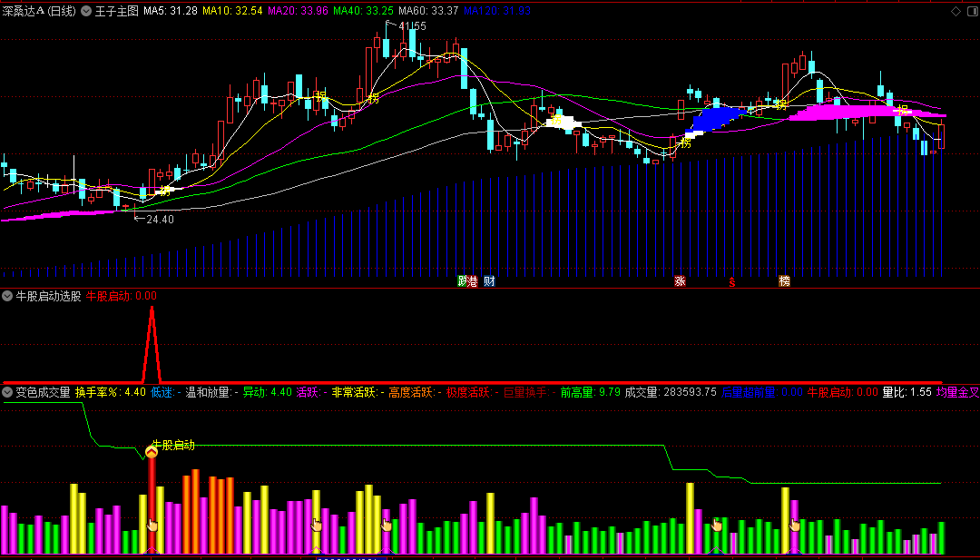Click the left diamond icon at top right
This screenshot has height=560, width=980.
tap(955, 11)
